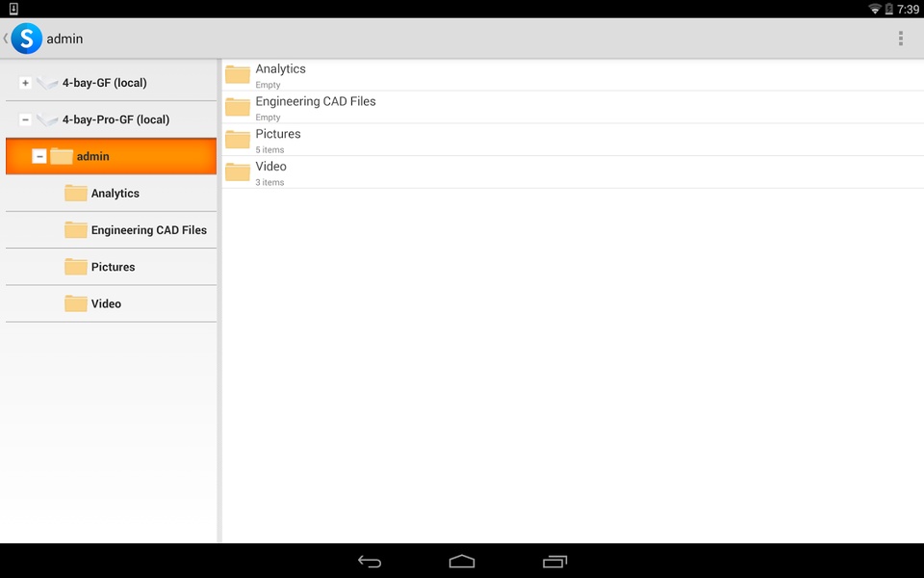Click the Pictures folder icon in sidebar
The height and width of the screenshot is (578, 924).
click(75, 267)
